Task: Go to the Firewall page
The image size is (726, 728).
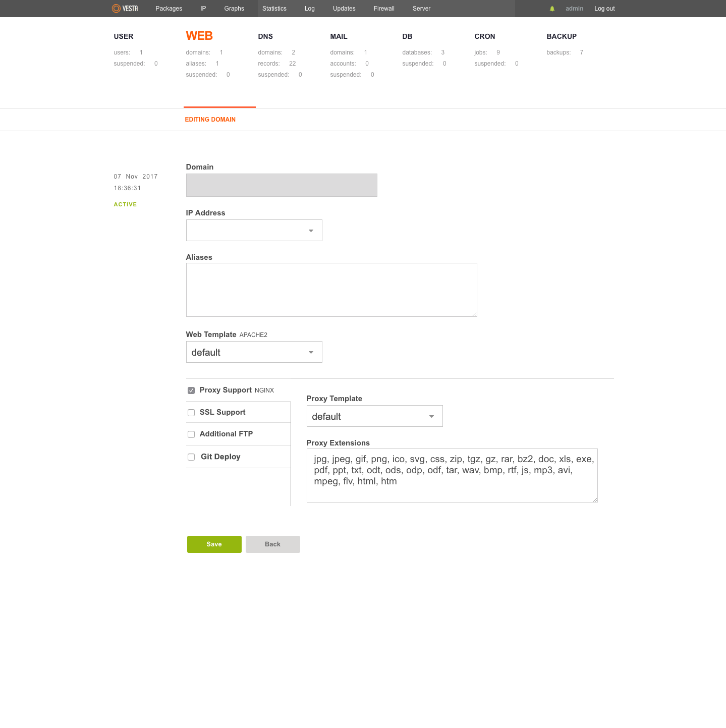Action: 384,8
